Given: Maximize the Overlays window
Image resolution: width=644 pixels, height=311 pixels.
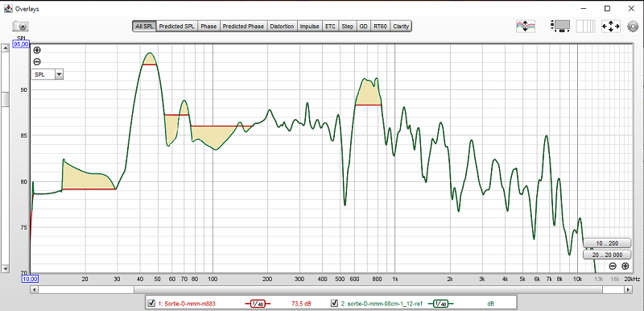Looking at the screenshot, I should click(x=607, y=8).
